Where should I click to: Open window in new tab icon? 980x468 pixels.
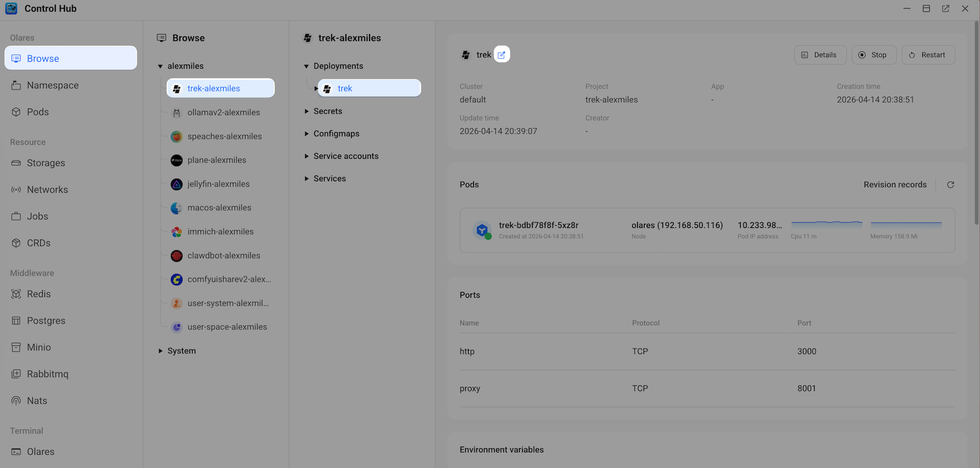pyautogui.click(x=945, y=9)
